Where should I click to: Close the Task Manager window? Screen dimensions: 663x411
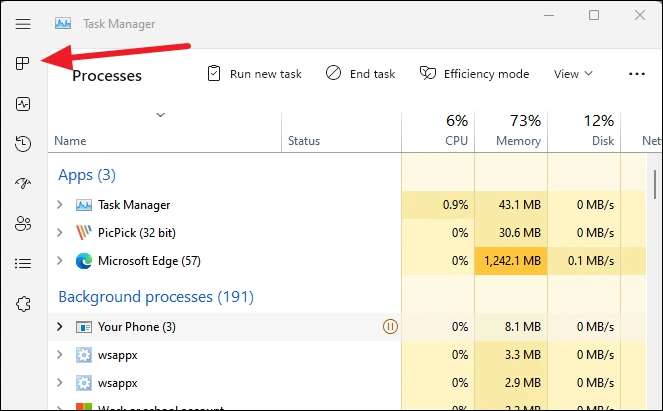click(639, 15)
